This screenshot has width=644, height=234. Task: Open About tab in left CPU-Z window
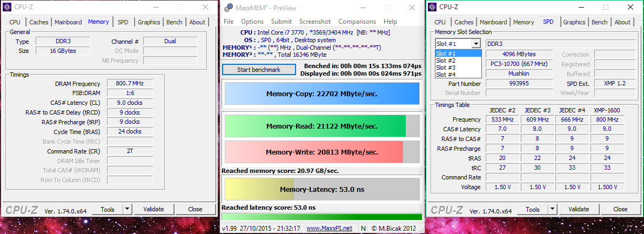[x=197, y=22]
